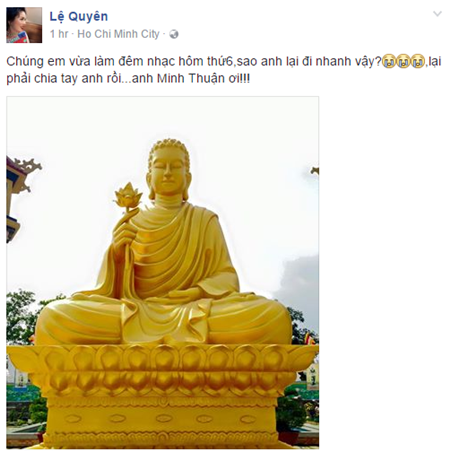Click the first crying emoji
The height and width of the screenshot is (460, 450).
(x=389, y=61)
